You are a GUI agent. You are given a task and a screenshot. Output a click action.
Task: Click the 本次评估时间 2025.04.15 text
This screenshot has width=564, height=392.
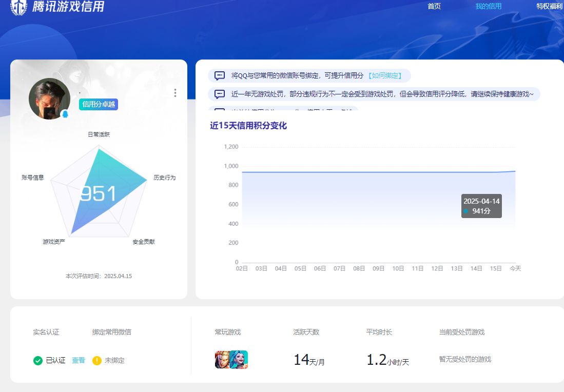99,276
